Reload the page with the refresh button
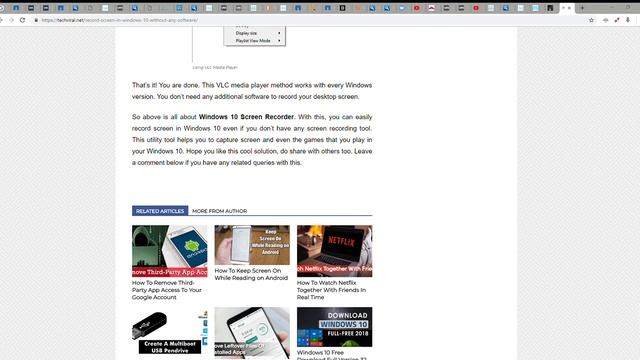 pos(22,20)
